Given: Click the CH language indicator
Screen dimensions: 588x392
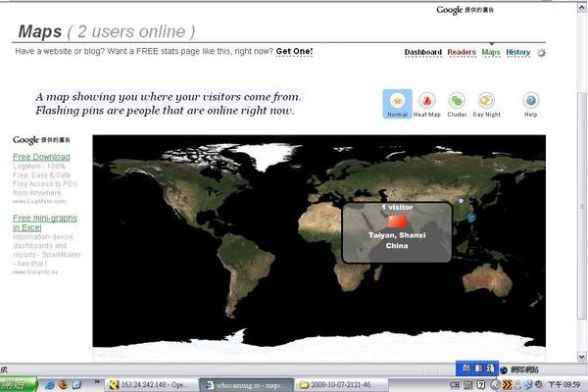Looking at the screenshot, I should [x=454, y=385].
